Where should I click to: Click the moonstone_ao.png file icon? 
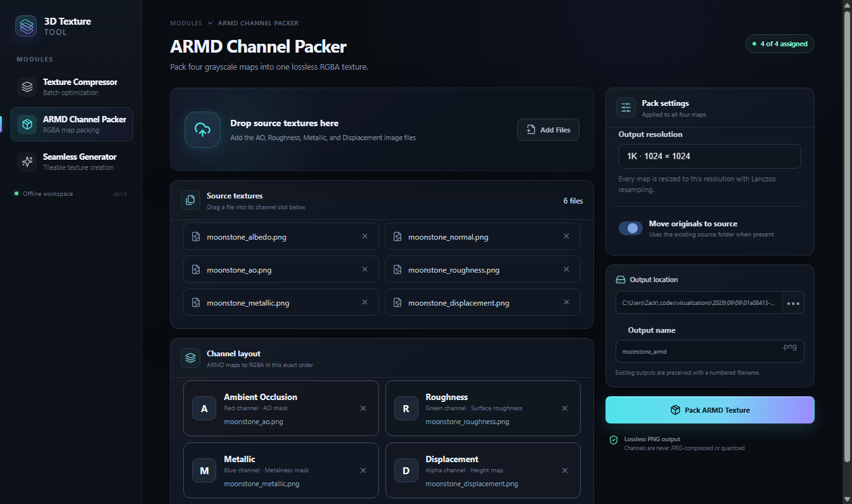(x=196, y=269)
